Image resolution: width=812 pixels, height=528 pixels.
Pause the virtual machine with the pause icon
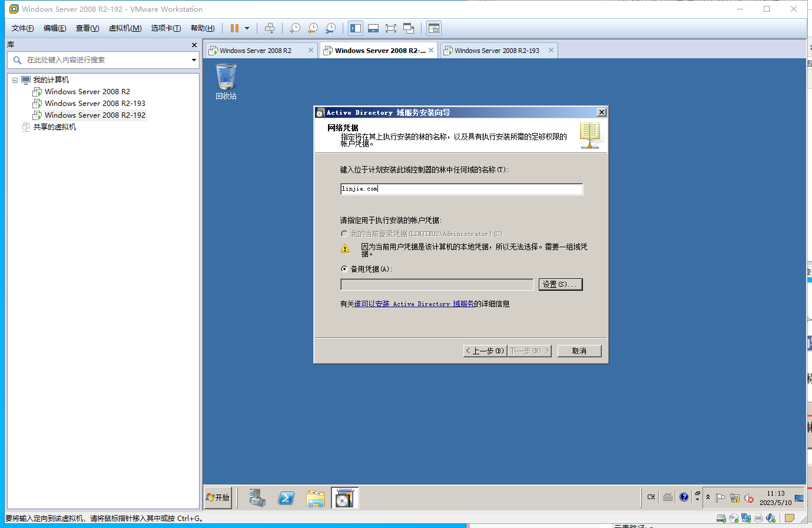point(234,28)
